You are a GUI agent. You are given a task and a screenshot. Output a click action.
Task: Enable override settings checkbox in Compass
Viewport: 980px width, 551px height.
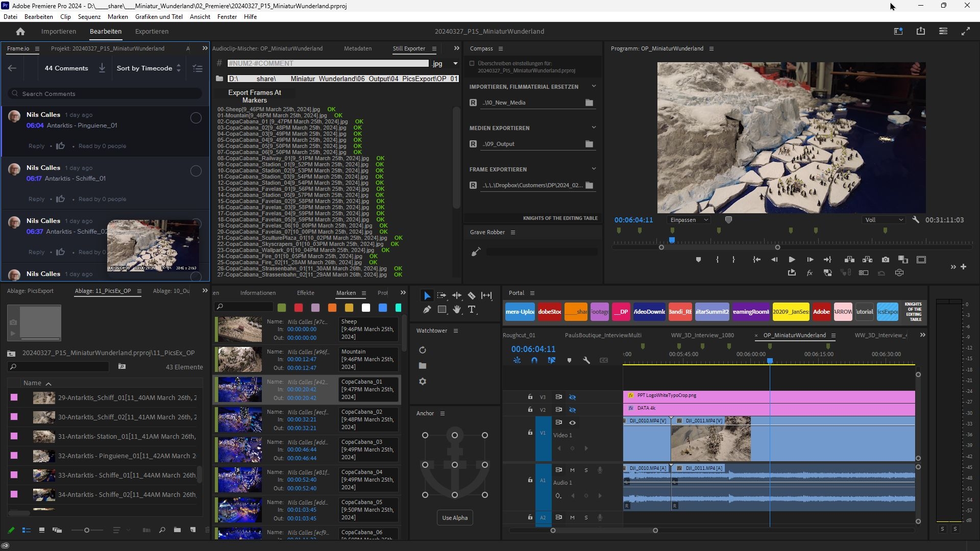coord(472,64)
